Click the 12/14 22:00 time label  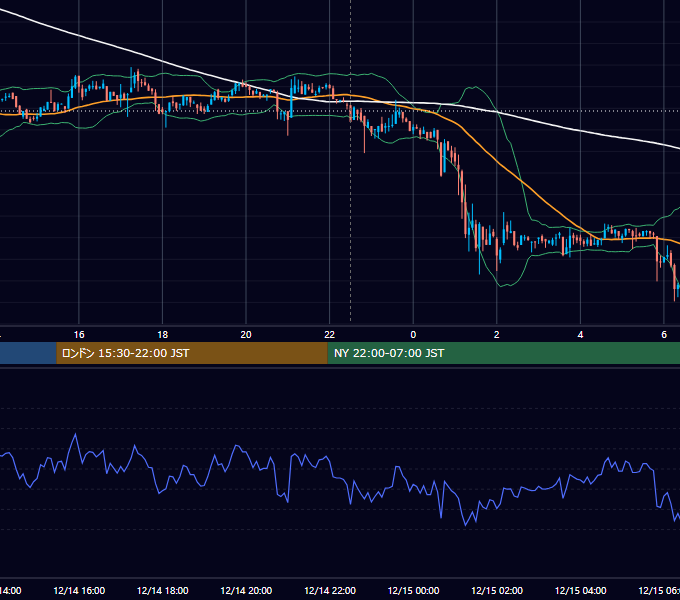[x=330, y=590]
